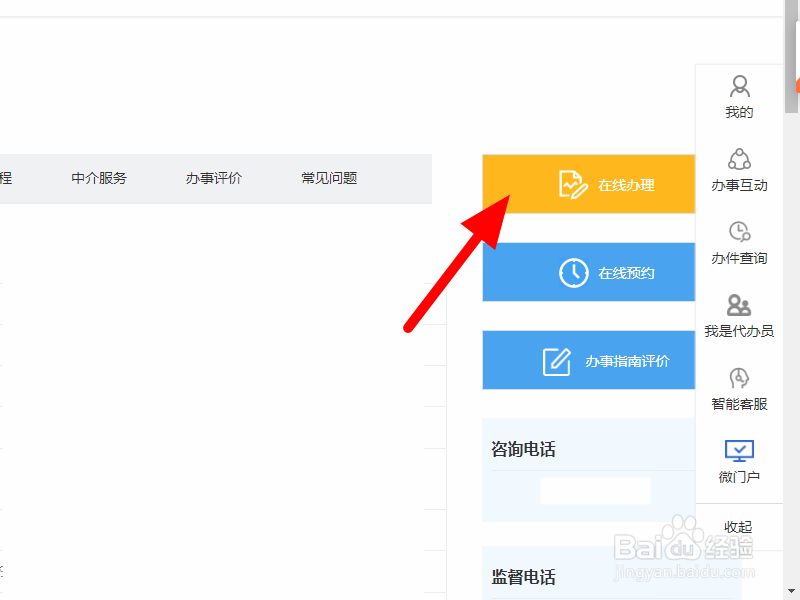
Task: Click the 办事指南评价 button
Action: click(589, 360)
